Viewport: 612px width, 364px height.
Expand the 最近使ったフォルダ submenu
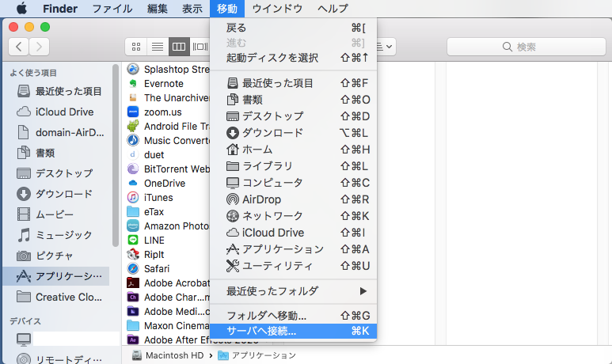(293, 291)
